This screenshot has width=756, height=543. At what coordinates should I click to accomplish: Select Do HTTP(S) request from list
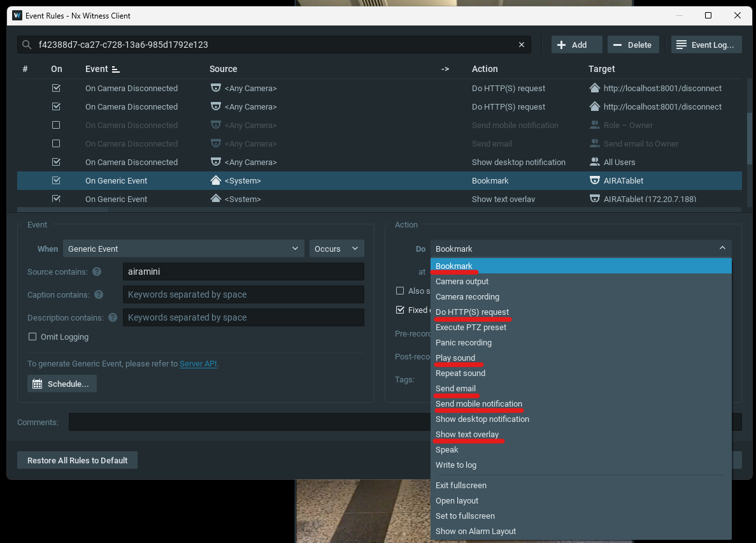[472, 312]
